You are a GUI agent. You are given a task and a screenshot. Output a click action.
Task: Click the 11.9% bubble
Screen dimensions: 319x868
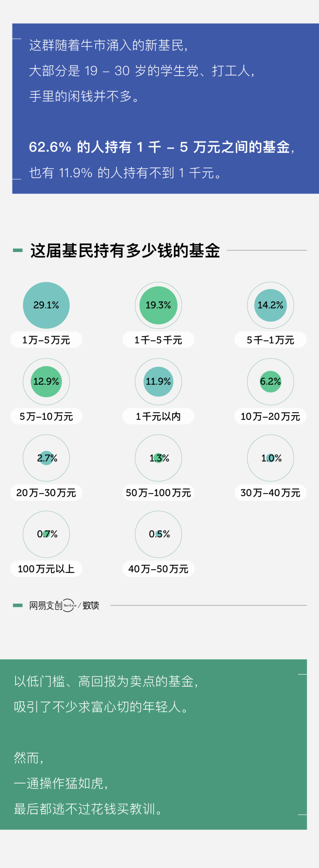coord(158,382)
